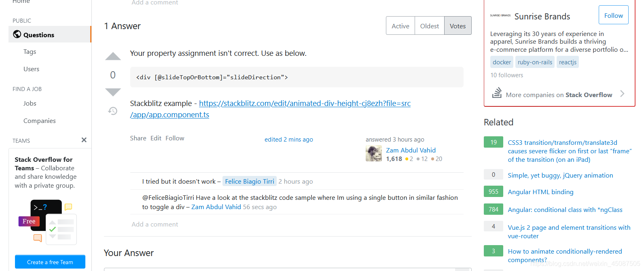Click the Create a free Team button
The width and height of the screenshot is (644, 271).
[50, 262]
